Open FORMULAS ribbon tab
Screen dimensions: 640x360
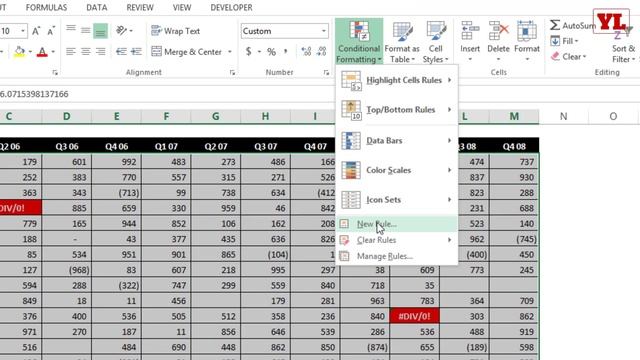46,7
